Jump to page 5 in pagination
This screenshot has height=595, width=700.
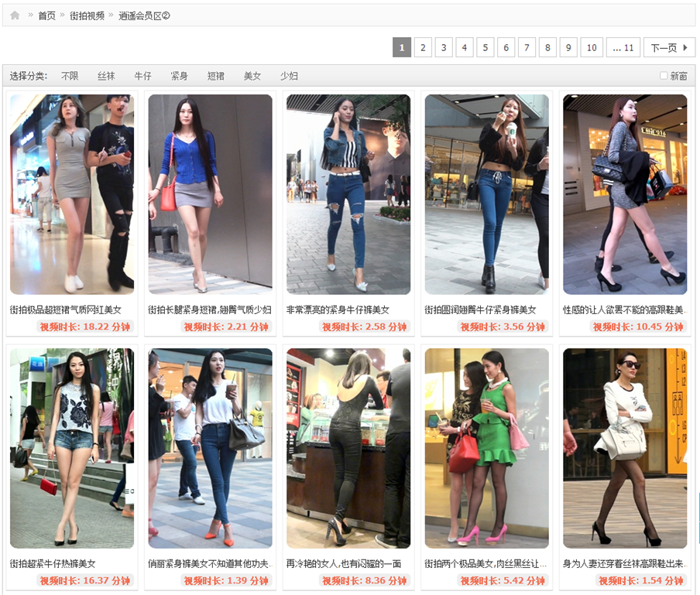486,48
